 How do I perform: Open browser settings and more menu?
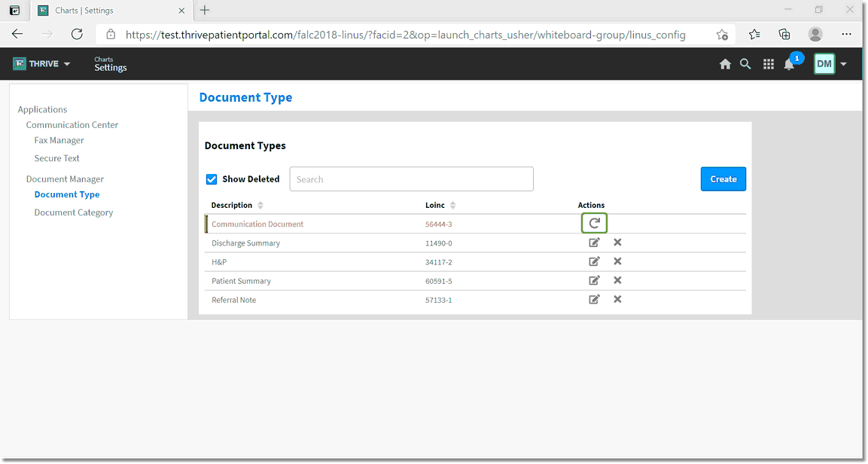click(x=846, y=35)
